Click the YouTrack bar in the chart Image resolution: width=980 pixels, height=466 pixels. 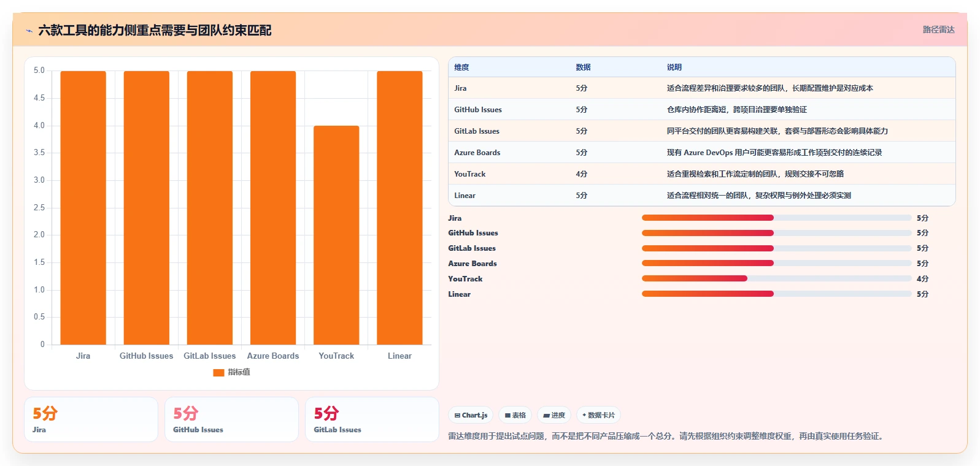click(x=336, y=235)
